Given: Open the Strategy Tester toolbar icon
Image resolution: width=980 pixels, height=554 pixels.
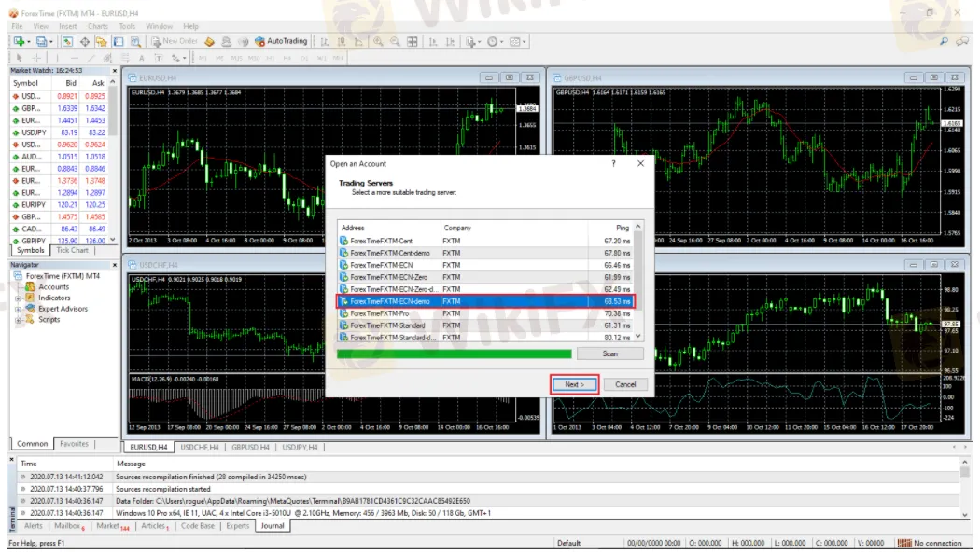Looking at the screenshot, I should tap(135, 41).
